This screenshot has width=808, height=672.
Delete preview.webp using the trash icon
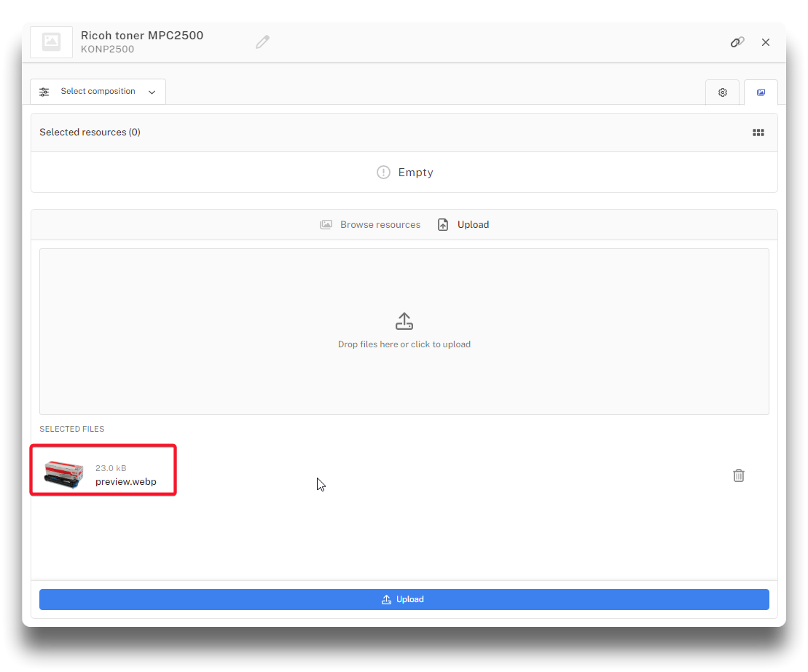[738, 475]
